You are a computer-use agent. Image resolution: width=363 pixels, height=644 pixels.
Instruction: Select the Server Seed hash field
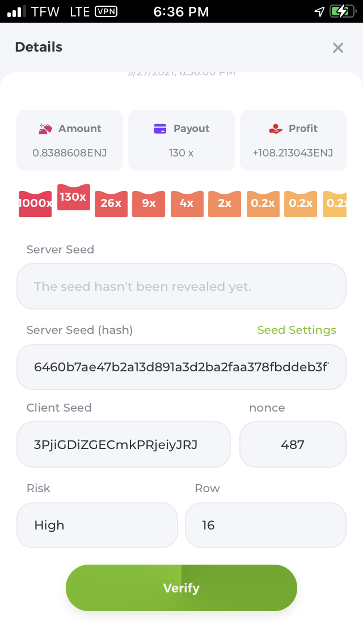click(x=181, y=367)
